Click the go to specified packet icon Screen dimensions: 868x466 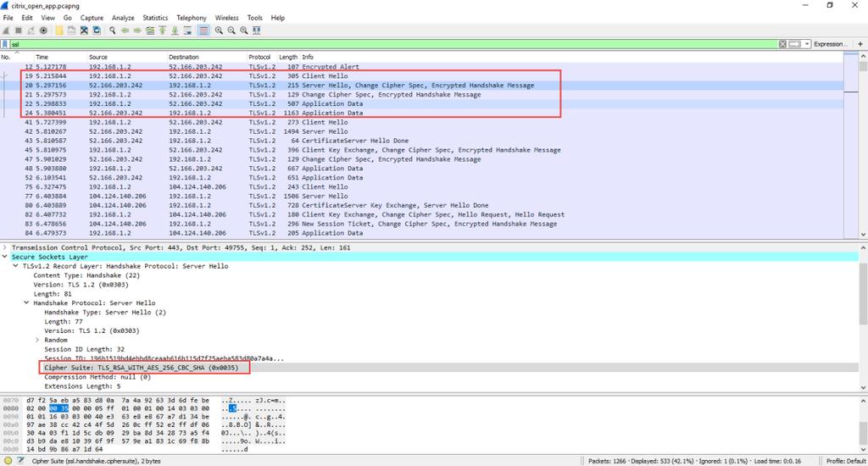point(150,31)
